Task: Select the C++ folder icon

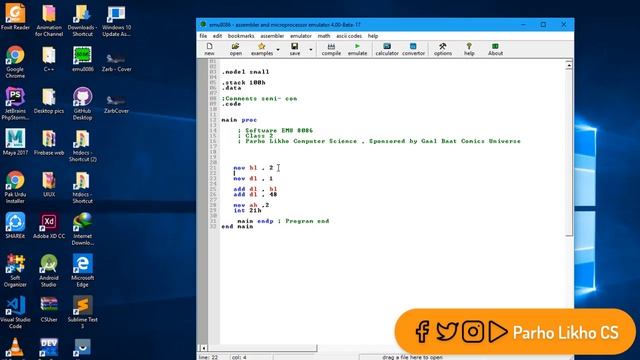Action: point(49,58)
